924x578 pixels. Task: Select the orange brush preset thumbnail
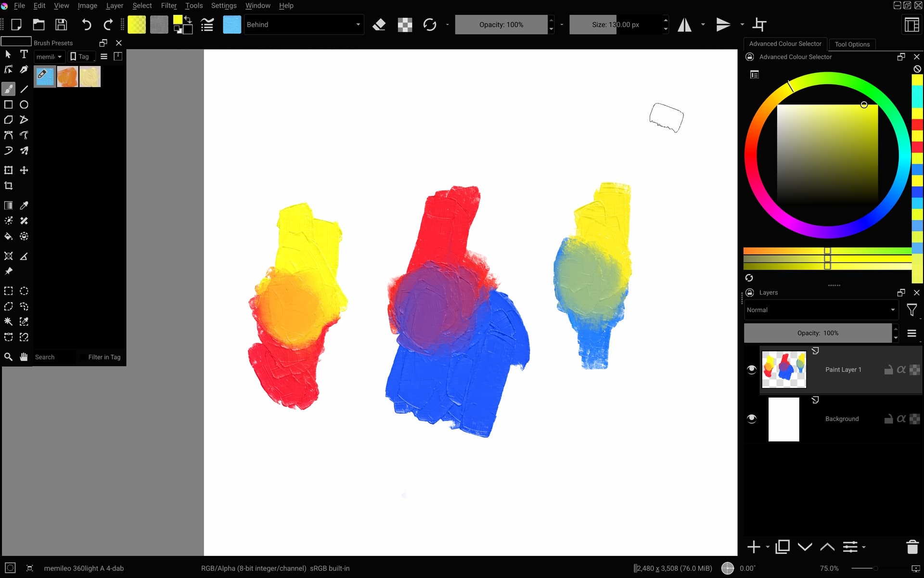pos(67,77)
